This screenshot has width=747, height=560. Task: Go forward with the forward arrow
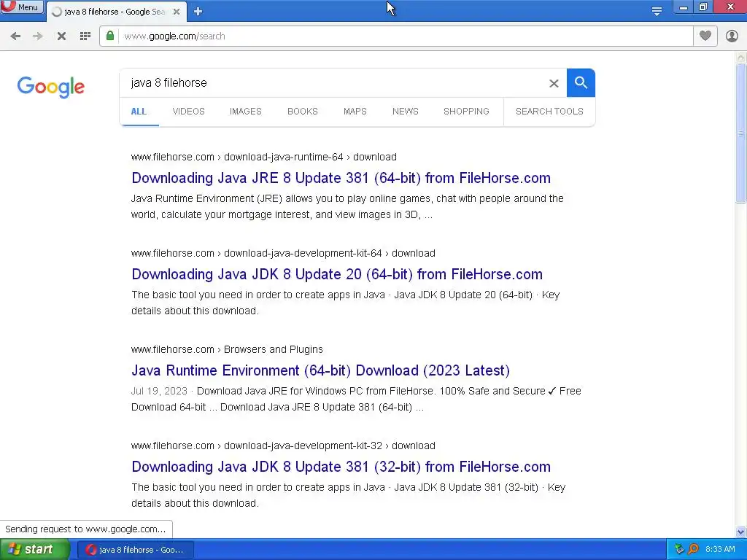pyautogui.click(x=38, y=36)
